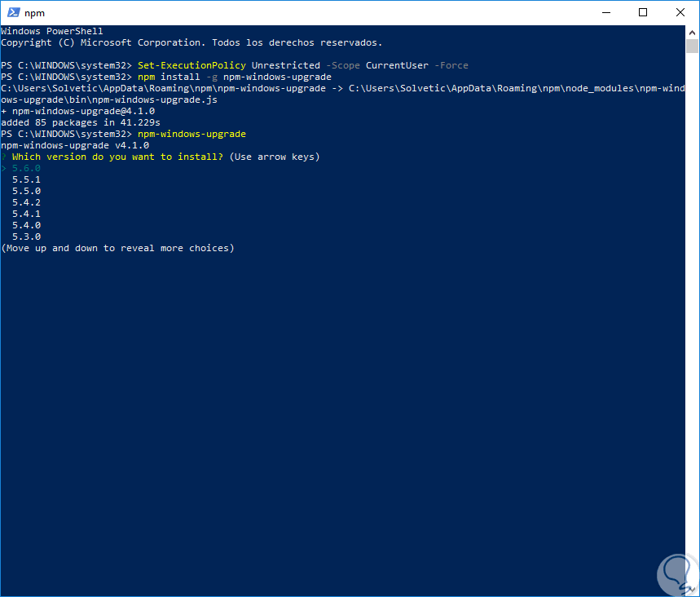Click the scrollbar down arrow
Viewport: 700px width, 597px height.
(x=692, y=590)
